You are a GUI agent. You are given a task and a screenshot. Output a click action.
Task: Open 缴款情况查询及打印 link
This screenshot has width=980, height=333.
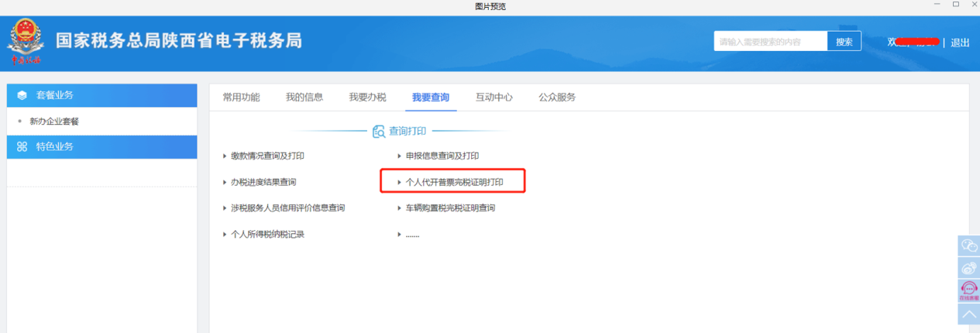[267, 156]
